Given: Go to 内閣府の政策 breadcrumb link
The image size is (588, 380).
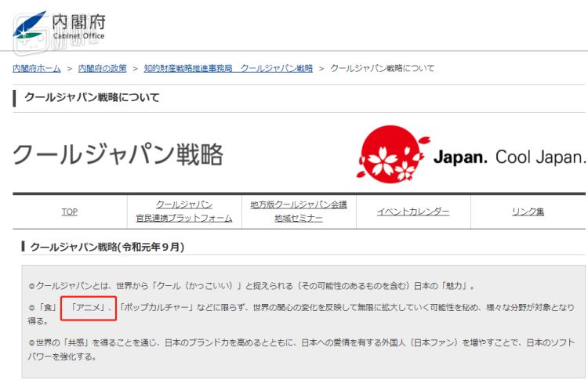Looking at the screenshot, I should 103,69.
